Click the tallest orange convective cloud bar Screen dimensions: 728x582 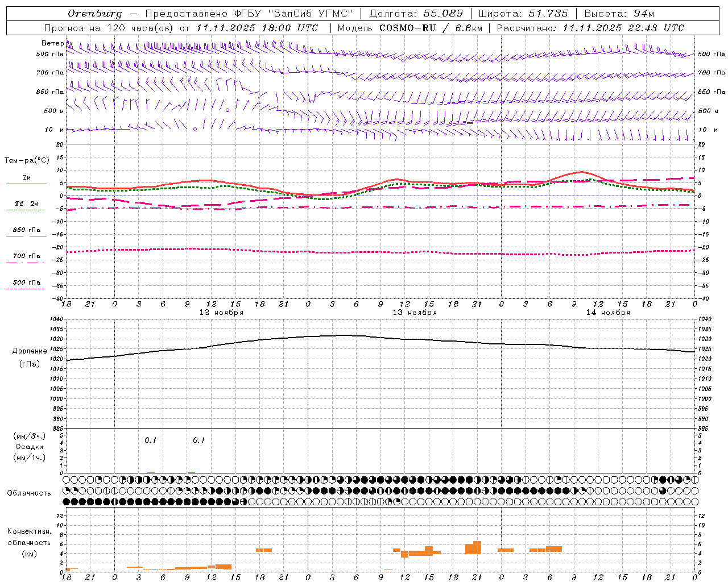pyautogui.click(x=477, y=547)
